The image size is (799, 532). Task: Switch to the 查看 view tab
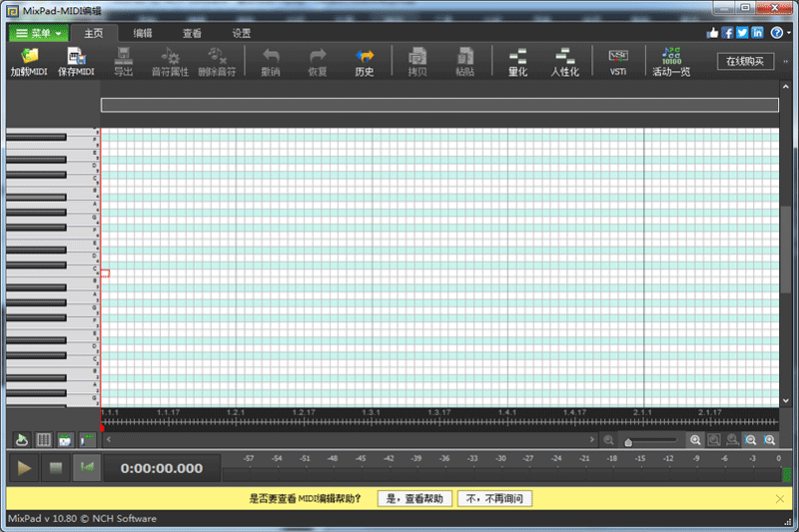click(192, 33)
